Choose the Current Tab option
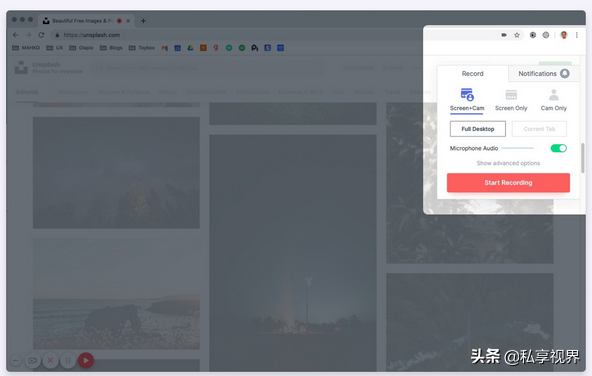 pyautogui.click(x=539, y=129)
